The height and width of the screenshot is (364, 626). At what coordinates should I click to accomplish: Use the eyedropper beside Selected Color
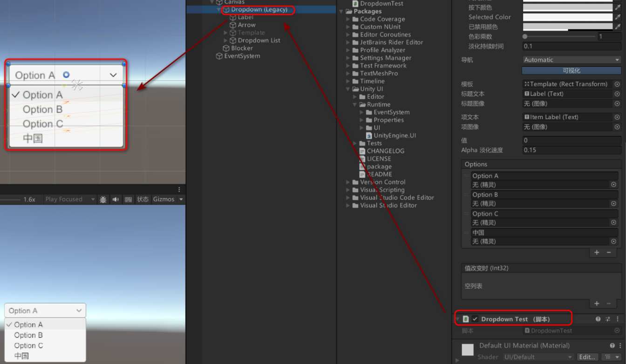[618, 17]
